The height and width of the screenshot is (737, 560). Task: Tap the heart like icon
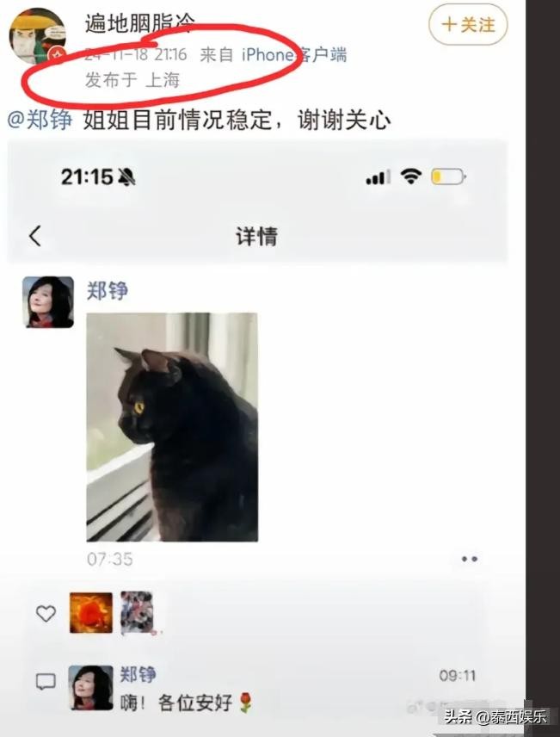(46, 613)
